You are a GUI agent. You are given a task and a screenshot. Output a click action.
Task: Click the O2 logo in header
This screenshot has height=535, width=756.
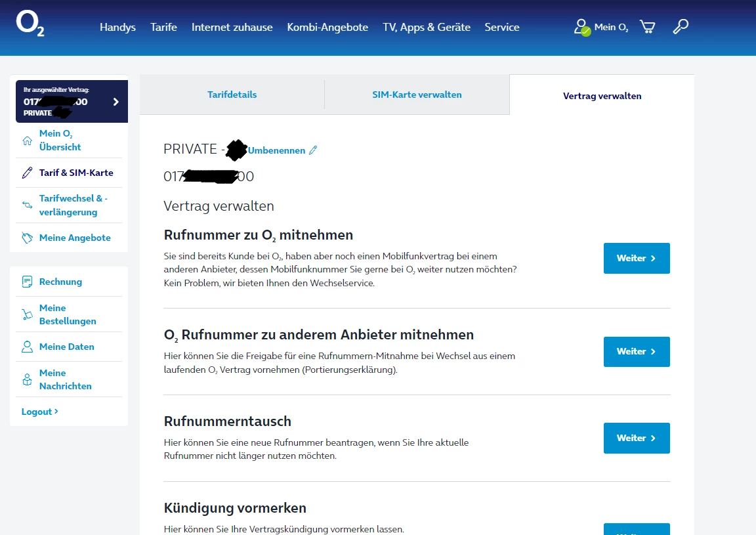[x=30, y=24]
